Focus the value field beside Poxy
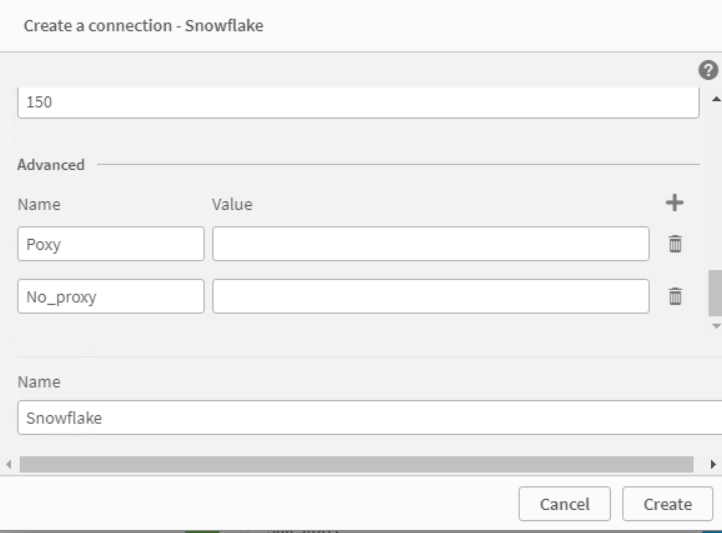Screen dimensions: 722x533 430,243
